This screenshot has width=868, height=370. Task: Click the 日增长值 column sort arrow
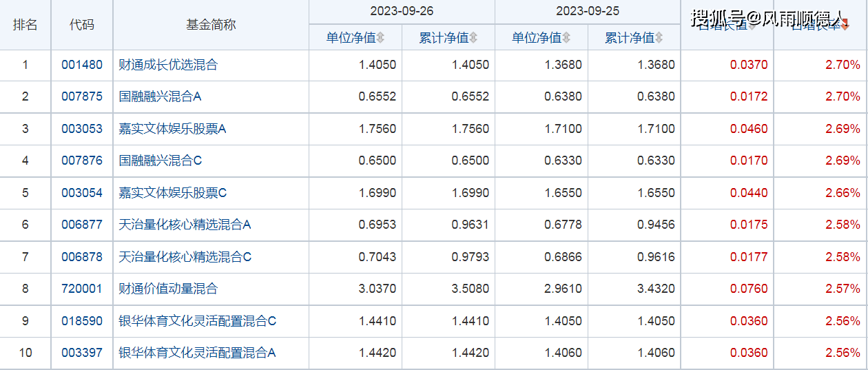click(752, 25)
